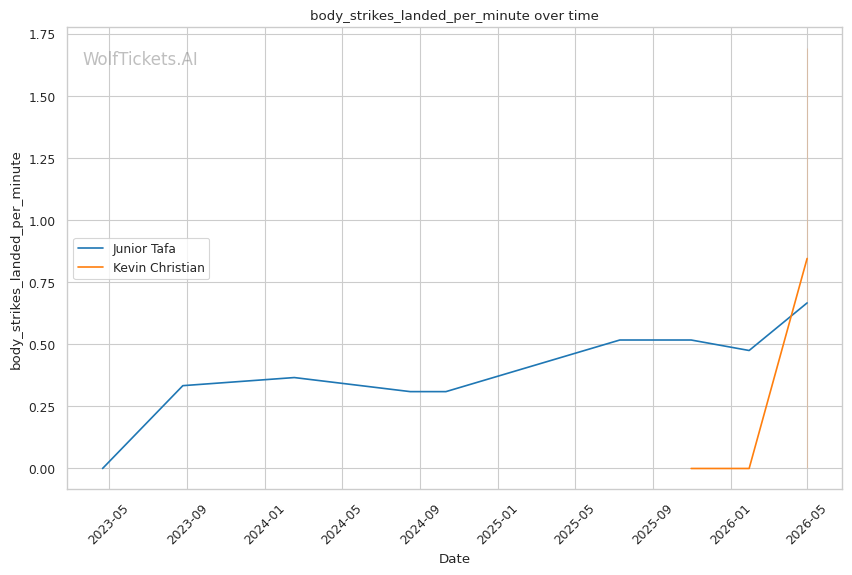Click the 1.75 y-axis tick label
The height and width of the screenshot is (575, 852).
click(x=42, y=35)
